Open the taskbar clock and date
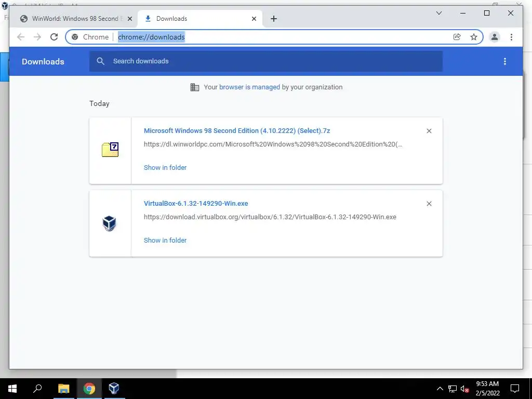Viewport: 532px width, 399px height. click(x=487, y=389)
